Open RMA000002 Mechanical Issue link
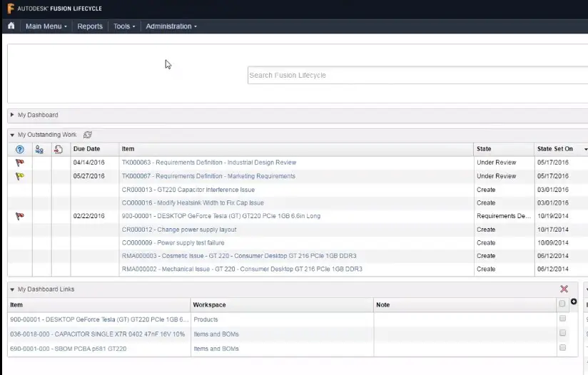This screenshot has width=588, height=375. (x=242, y=269)
